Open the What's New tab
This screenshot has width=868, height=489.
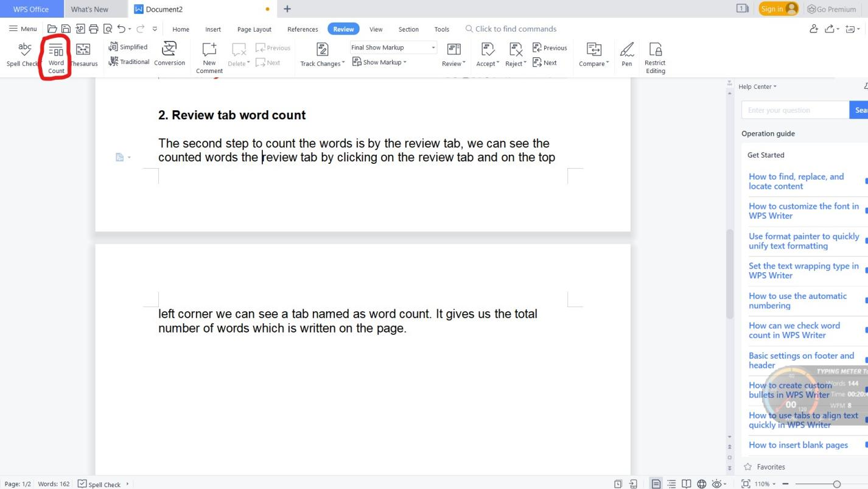click(89, 9)
